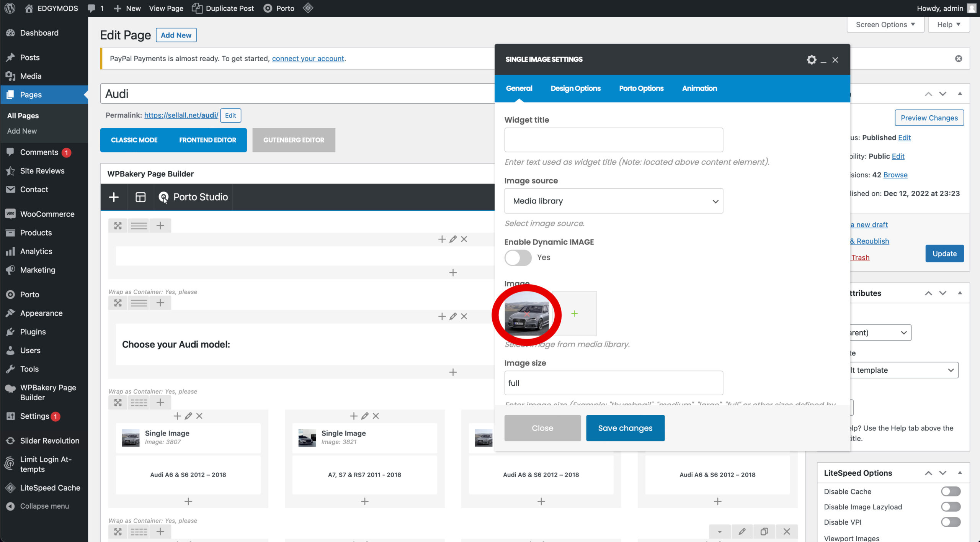
Task: Add element with WPBakery plus toolbar button
Action: 114,197
